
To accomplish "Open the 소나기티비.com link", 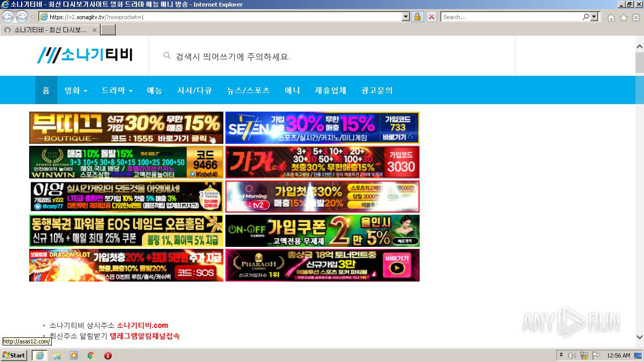I will coord(142,325).
